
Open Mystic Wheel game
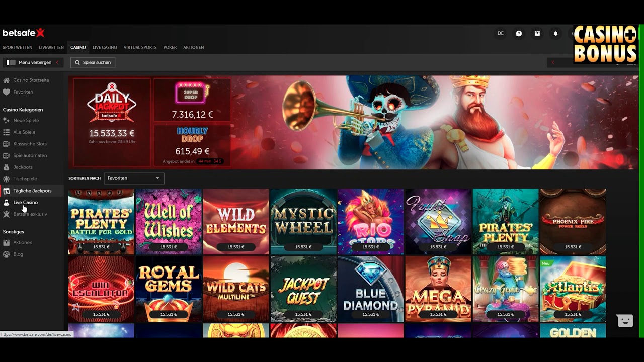(x=303, y=222)
